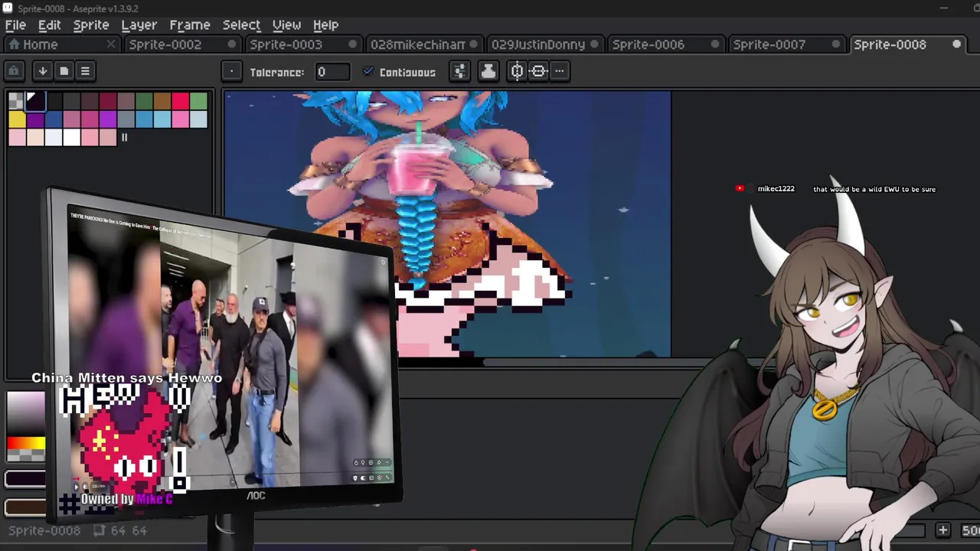Open the palette presets button
The image size is (980, 551).
64,71
